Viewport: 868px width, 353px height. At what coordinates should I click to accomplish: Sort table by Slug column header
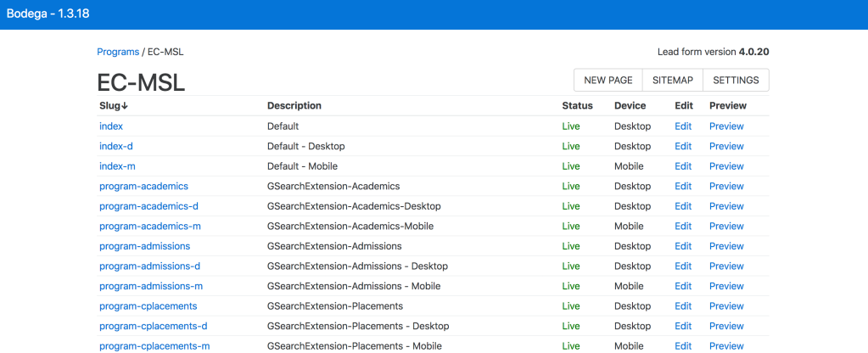pyautogui.click(x=114, y=106)
